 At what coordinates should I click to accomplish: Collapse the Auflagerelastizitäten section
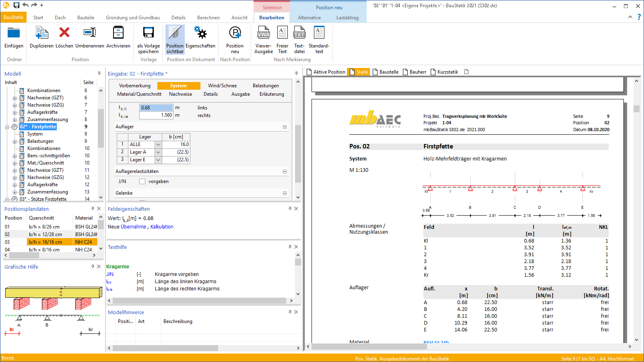[x=285, y=171]
